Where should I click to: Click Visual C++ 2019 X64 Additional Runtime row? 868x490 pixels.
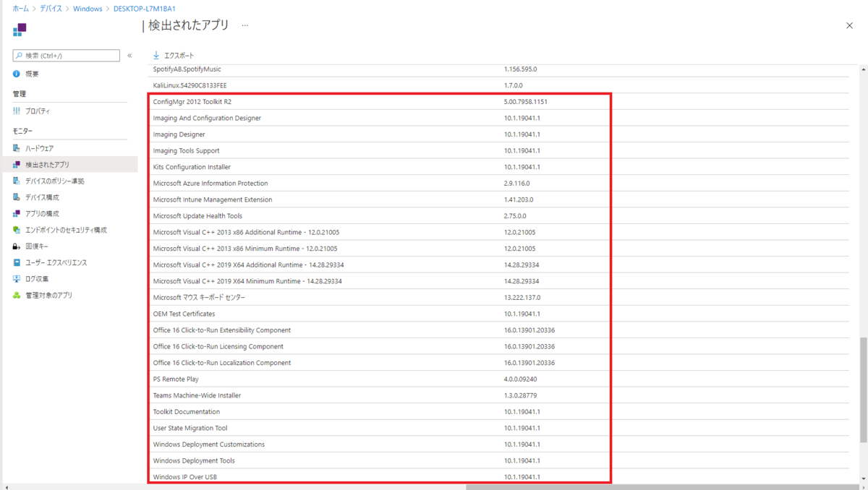501,265
